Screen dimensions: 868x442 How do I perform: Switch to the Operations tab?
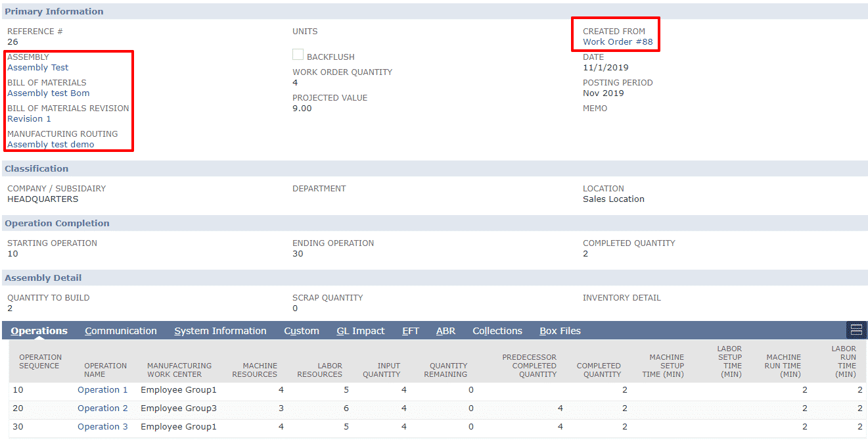click(39, 331)
